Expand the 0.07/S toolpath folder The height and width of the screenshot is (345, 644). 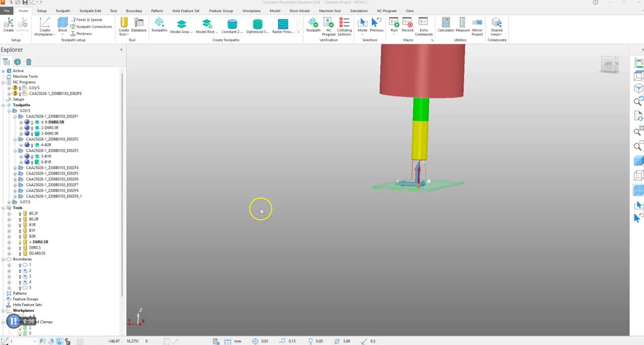click(x=9, y=202)
